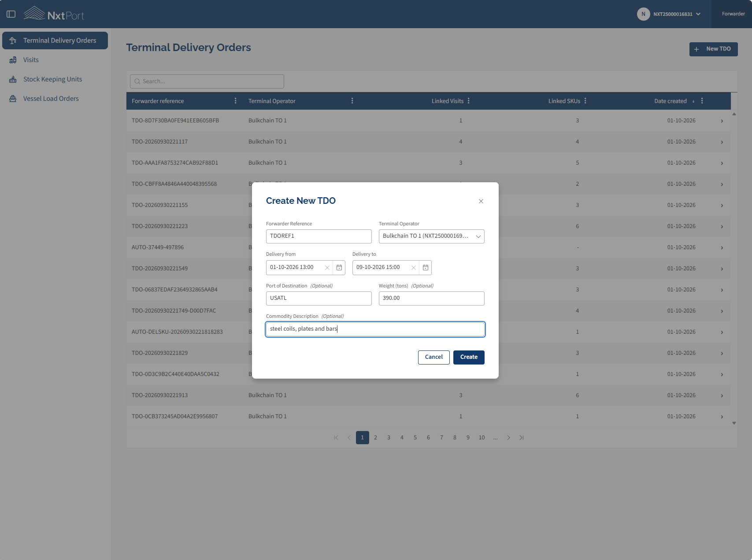Expand row TDO-8D7F30BA0FE941EEB605BFB chevron
Screen dimensions: 752x560
pyautogui.click(x=722, y=121)
